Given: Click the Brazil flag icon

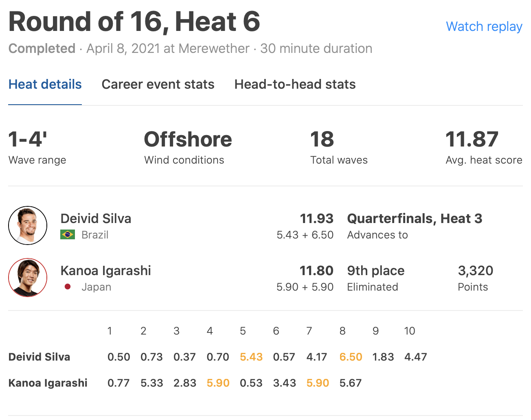Looking at the screenshot, I should click(68, 235).
